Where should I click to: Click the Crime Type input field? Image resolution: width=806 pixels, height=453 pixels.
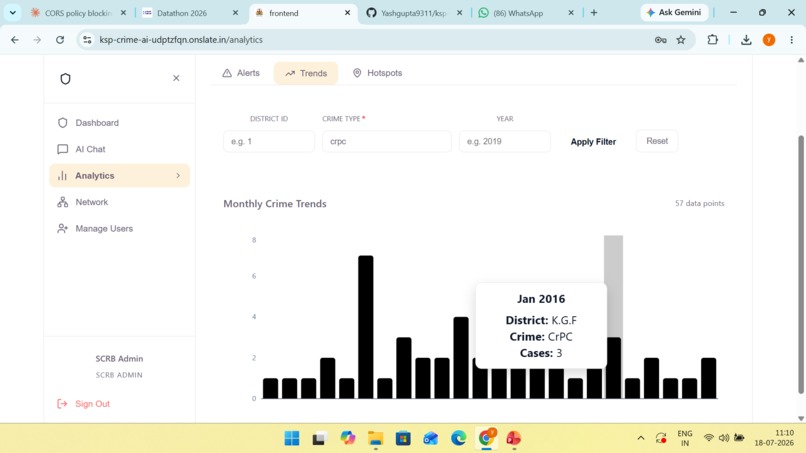[387, 141]
